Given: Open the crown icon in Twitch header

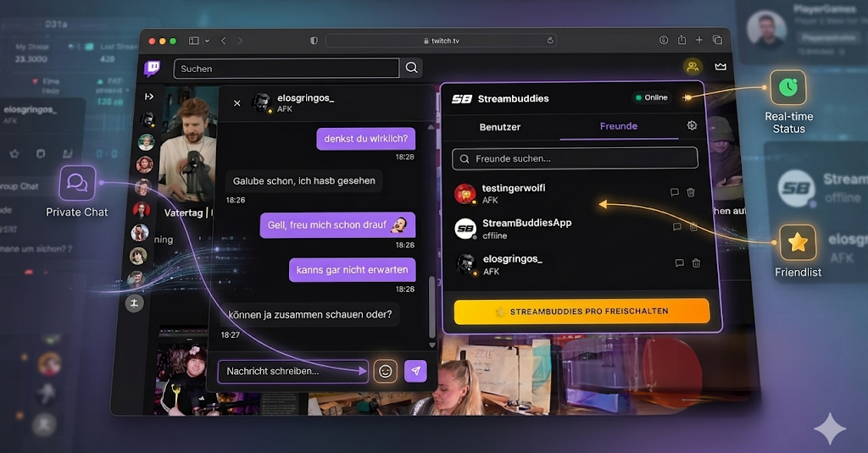Looking at the screenshot, I should [x=721, y=67].
